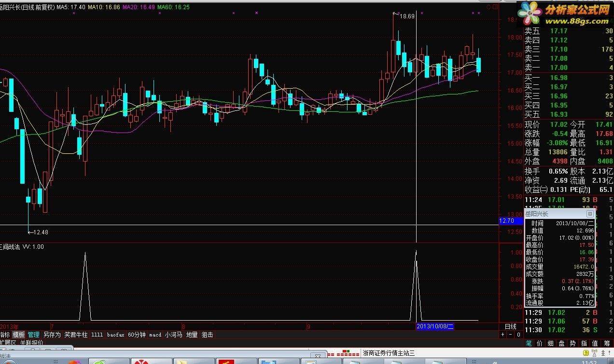Image resolution: width=614 pixels, height=364 pixels.
Task: Select the 买三 16.96 order row
Action: (569, 96)
